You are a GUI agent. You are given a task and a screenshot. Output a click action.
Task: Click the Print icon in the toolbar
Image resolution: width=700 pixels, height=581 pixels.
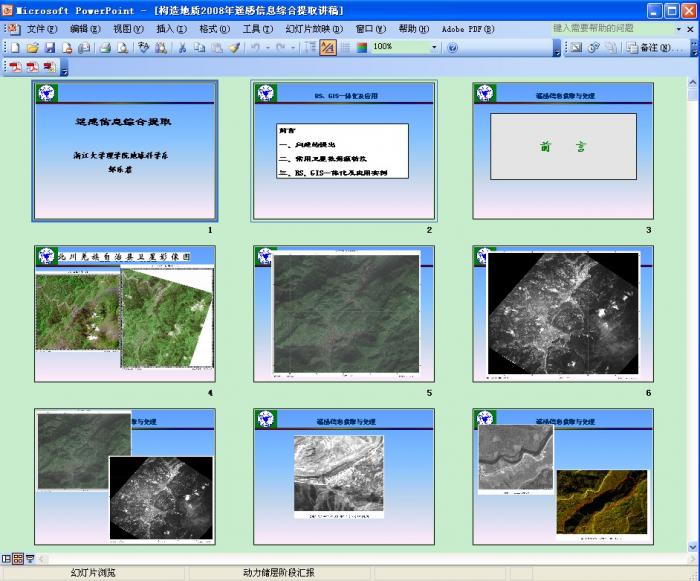tap(106, 47)
